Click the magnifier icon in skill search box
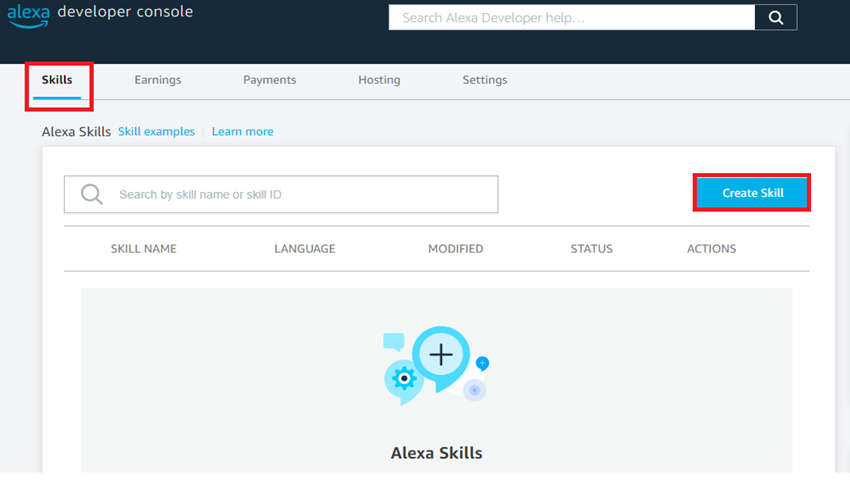This screenshot has height=488, width=850. click(92, 195)
